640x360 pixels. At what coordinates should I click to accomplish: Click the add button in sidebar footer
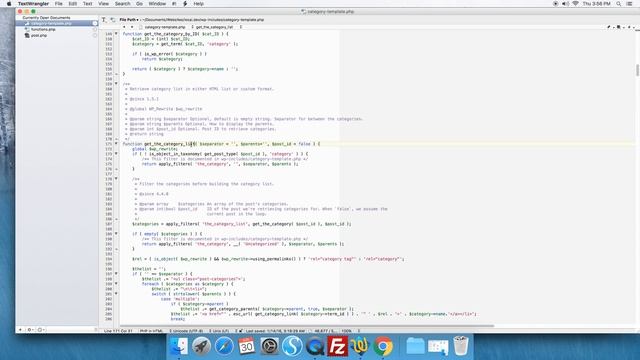(x=20, y=330)
